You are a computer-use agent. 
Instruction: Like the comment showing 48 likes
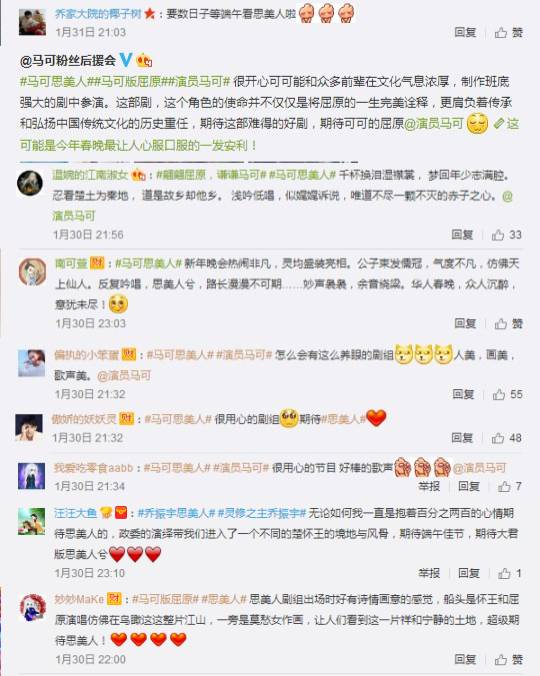click(506, 438)
